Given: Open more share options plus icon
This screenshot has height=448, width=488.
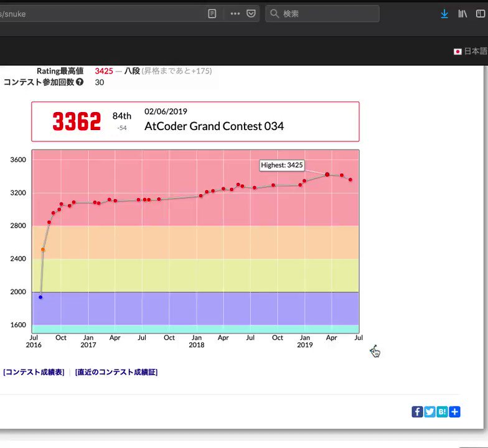Looking at the screenshot, I should [x=454, y=412].
